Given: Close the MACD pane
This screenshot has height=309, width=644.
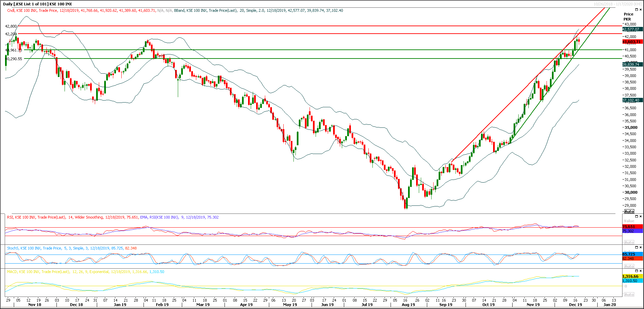Looking at the screenshot, I should tap(641, 271).
